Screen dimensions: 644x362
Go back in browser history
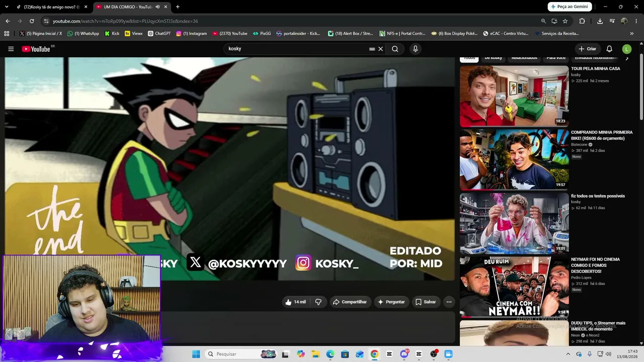point(8,21)
